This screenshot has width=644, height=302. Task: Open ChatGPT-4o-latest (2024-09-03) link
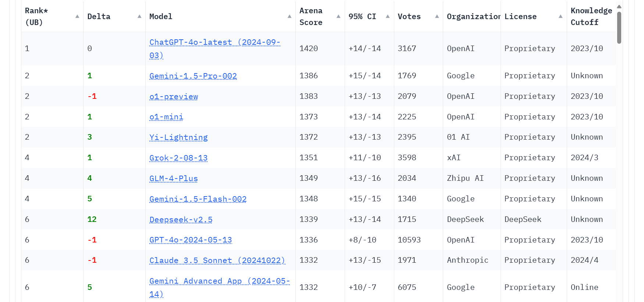tap(215, 49)
